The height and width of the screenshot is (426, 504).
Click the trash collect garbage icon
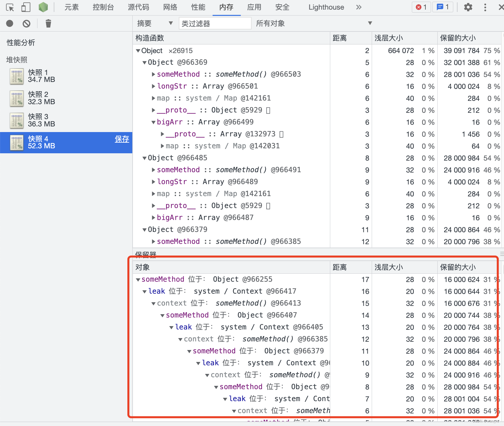tap(48, 24)
